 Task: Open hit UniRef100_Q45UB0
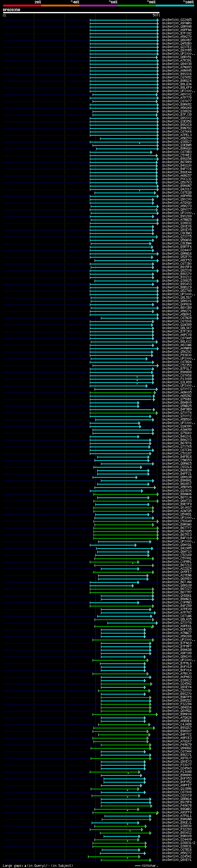click(177, 43)
